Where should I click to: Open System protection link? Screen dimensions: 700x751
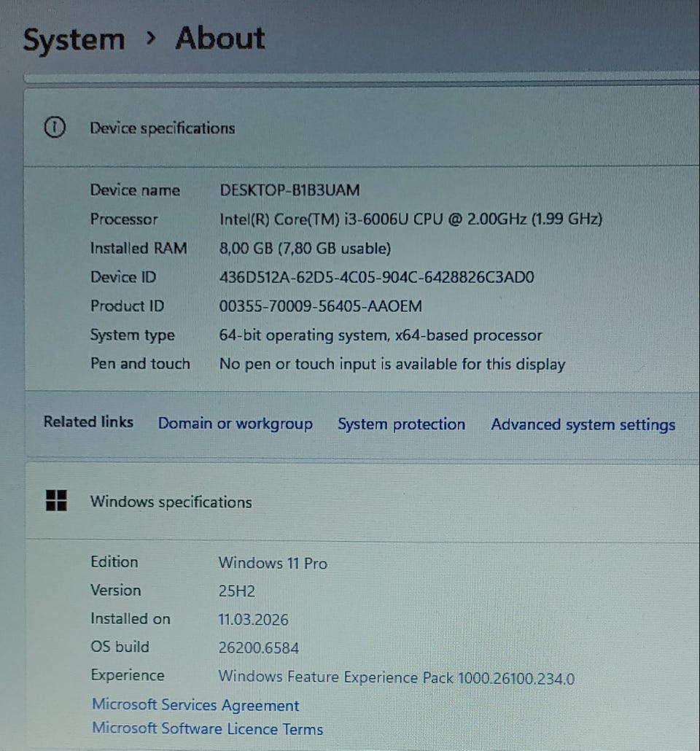402,424
